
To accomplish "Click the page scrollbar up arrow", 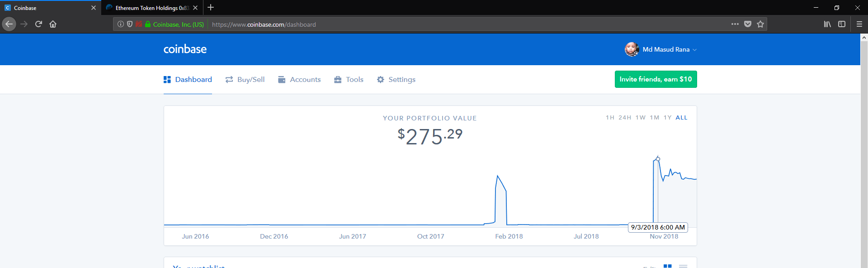I will [x=864, y=38].
